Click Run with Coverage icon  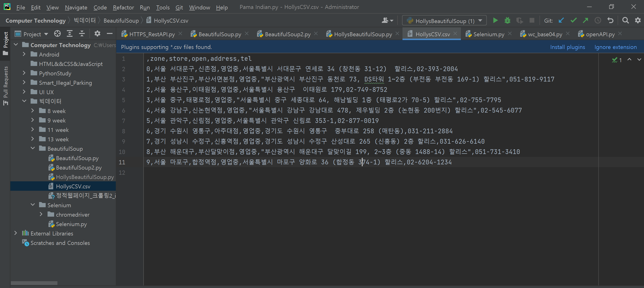click(519, 20)
